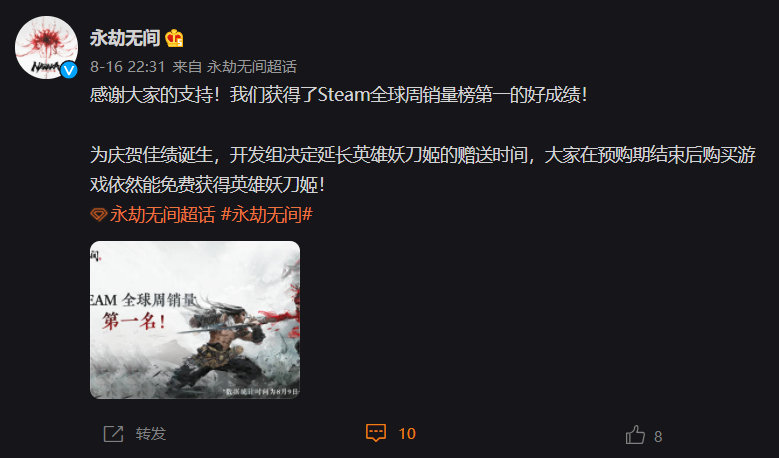Click the repost share arrow icon

[113, 434]
